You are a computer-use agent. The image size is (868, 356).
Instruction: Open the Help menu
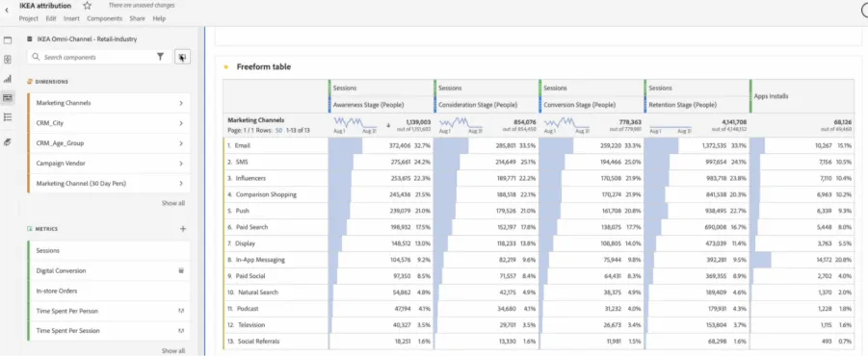click(x=159, y=18)
